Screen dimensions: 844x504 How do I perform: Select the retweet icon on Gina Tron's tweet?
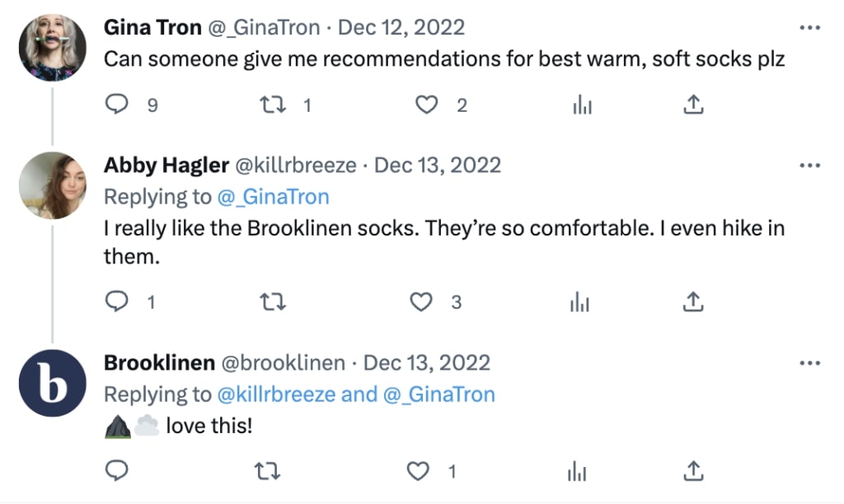(272, 104)
